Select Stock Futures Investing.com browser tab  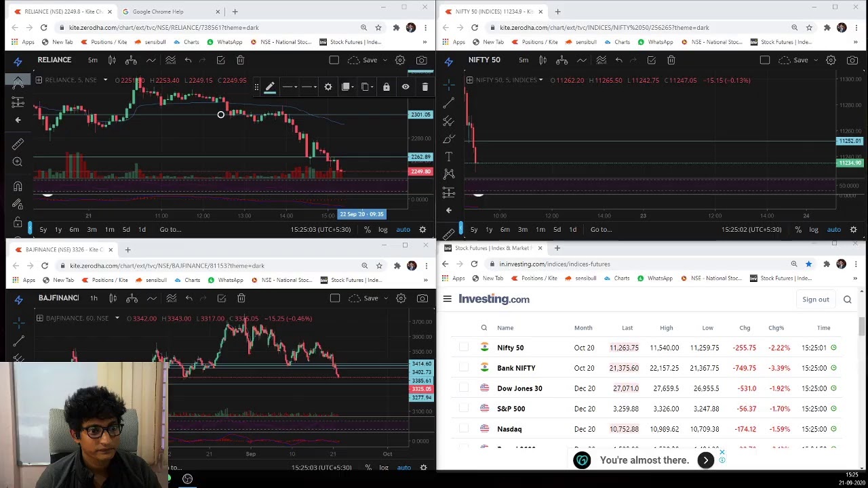(493, 248)
